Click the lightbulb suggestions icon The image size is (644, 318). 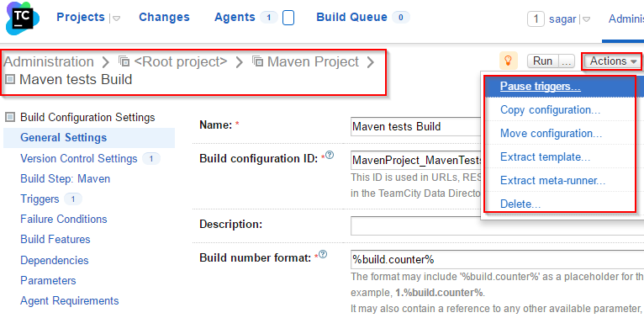509,61
